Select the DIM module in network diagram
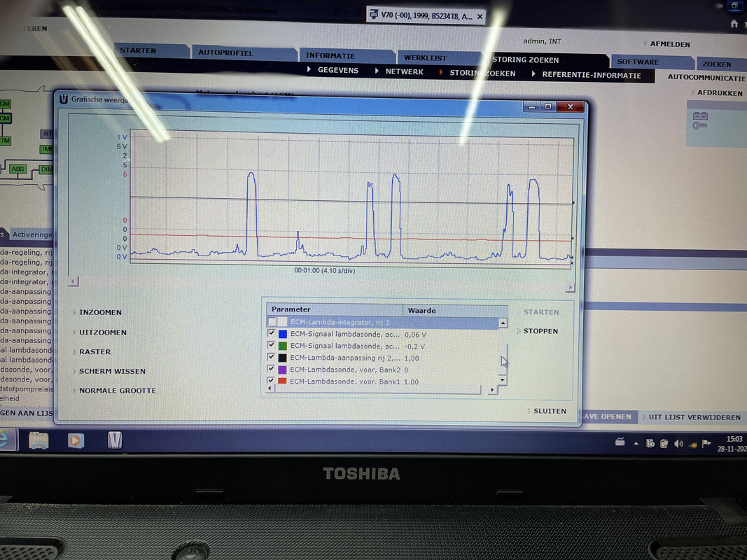 [x=46, y=169]
